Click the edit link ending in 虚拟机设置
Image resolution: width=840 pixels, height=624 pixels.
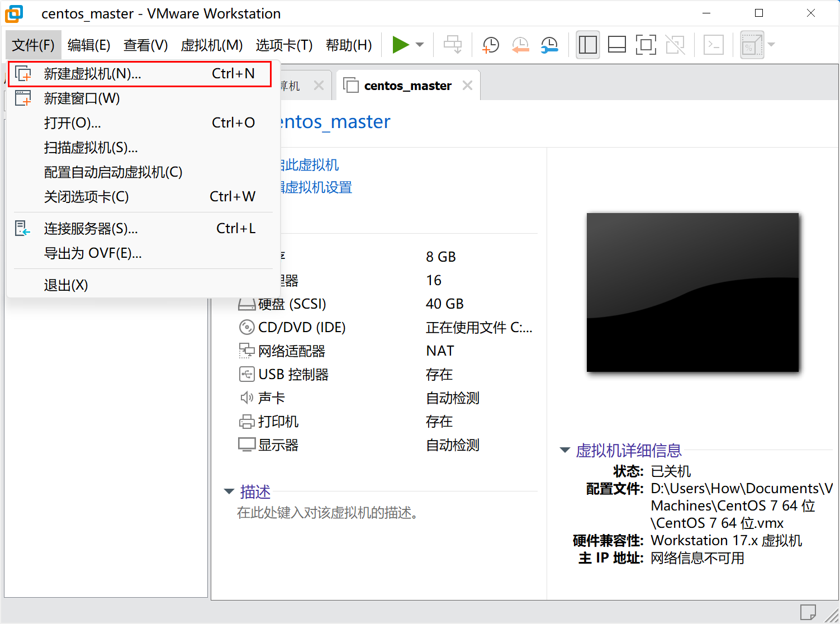(x=316, y=187)
